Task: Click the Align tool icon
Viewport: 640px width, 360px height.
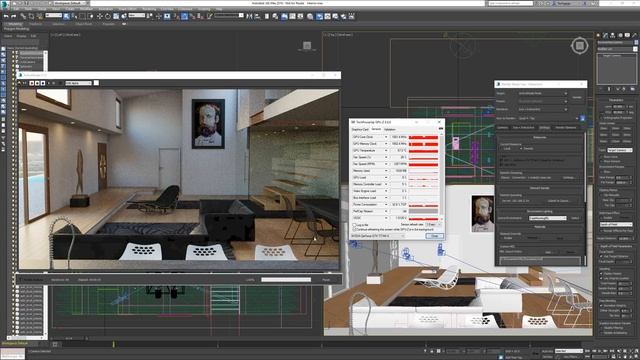Action: click(x=258, y=16)
